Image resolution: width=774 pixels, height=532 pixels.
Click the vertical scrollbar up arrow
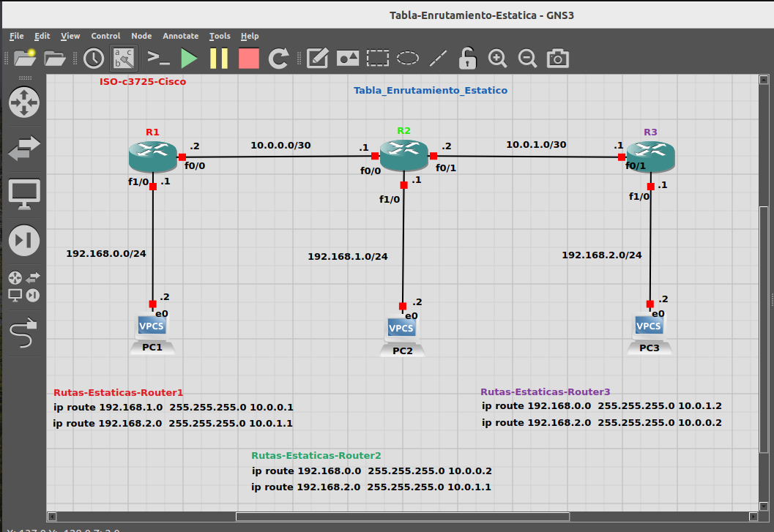[764, 80]
